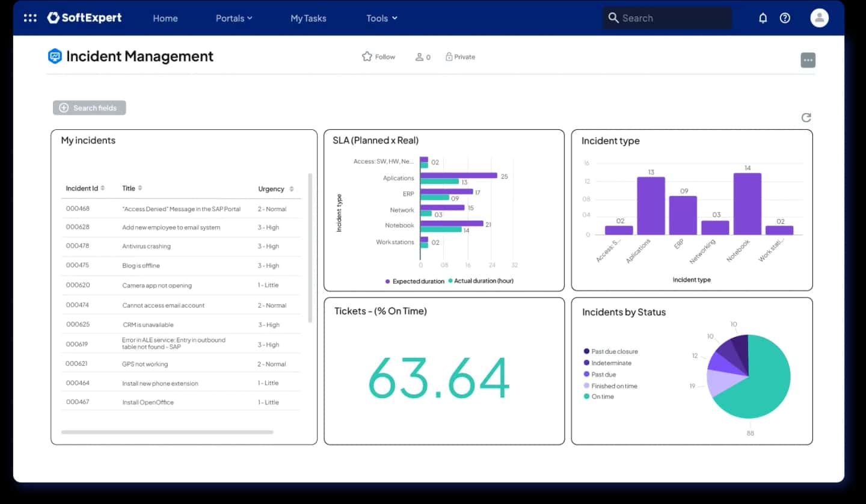Image resolution: width=866 pixels, height=504 pixels.
Task: Go to Home in top navigation
Action: (165, 18)
